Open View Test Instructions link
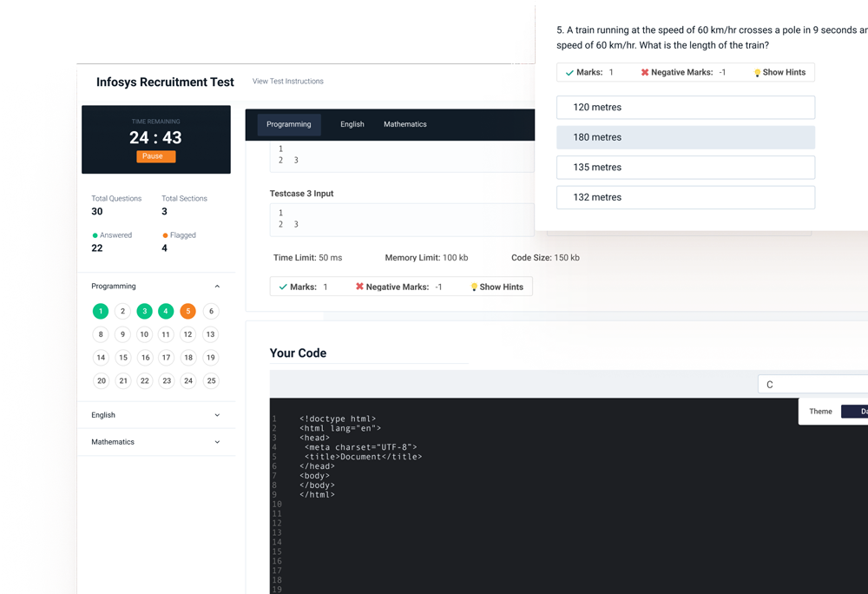The image size is (868, 594). click(x=288, y=81)
